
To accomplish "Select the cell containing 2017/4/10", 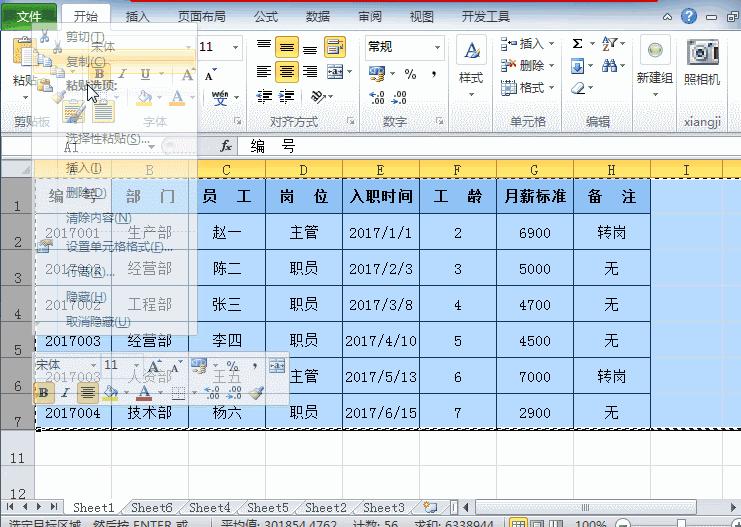I will point(380,340).
